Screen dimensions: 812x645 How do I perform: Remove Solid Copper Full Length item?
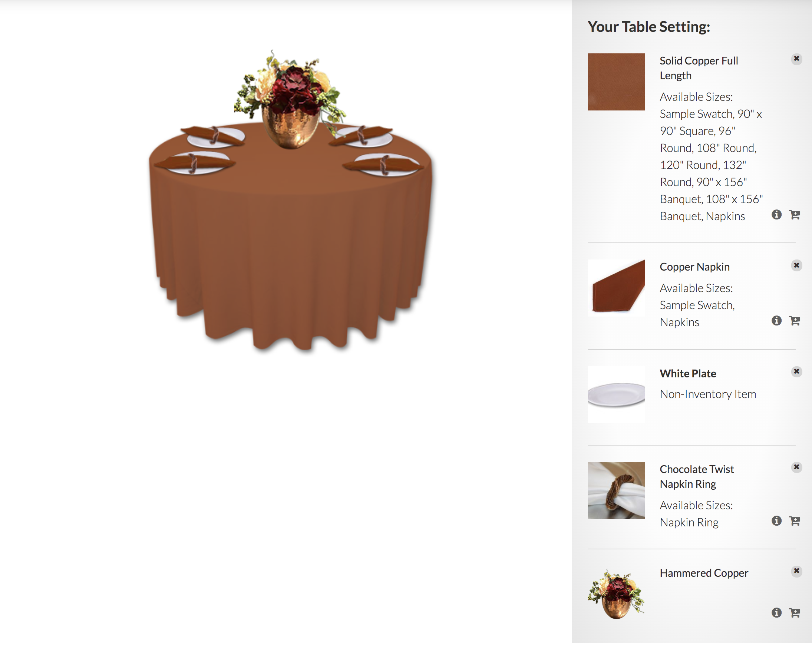[x=796, y=59]
